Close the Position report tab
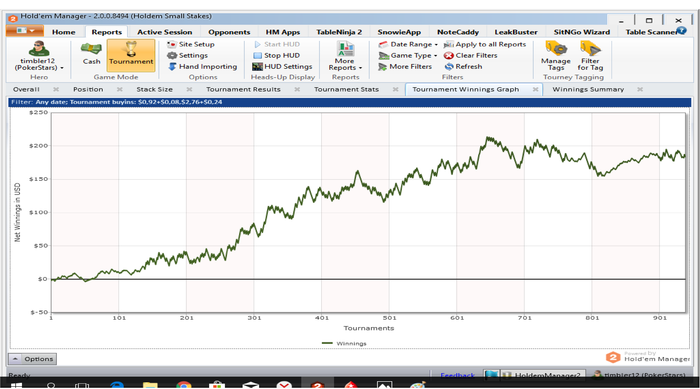This screenshot has height=389, width=700. pyautogui.click(x=119, y=89)
